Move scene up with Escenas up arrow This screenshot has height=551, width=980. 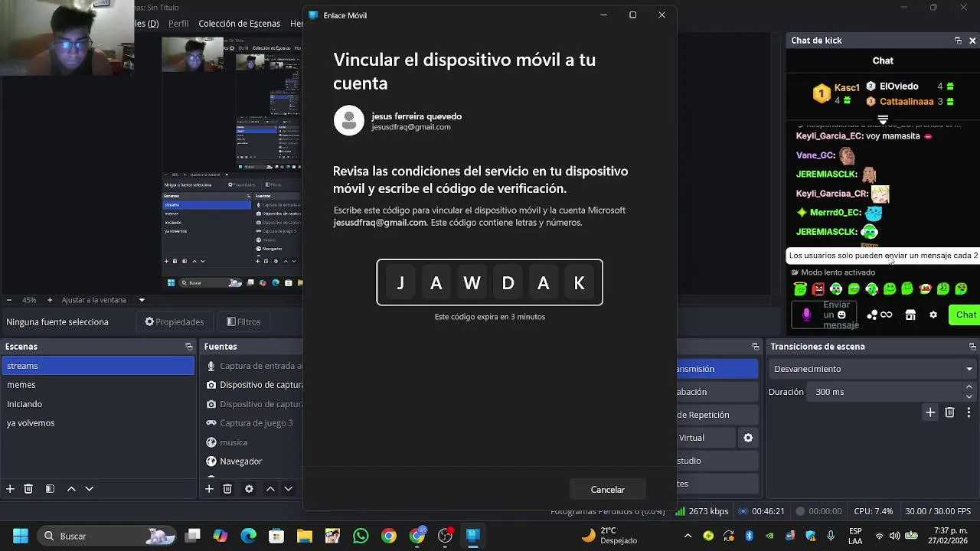71,489
